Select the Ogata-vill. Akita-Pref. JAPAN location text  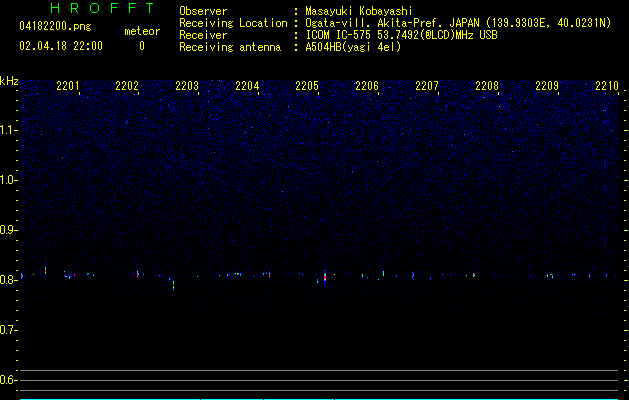point(458,23)
